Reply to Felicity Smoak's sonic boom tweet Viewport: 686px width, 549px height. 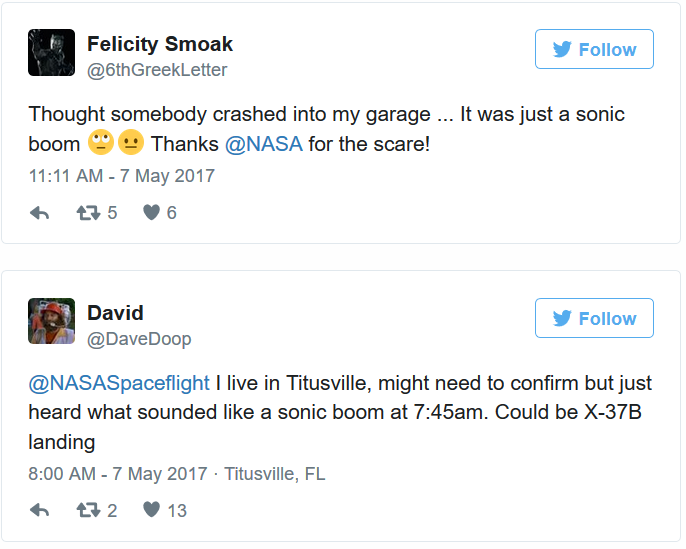pyautogui.click(x=40, y=212)
